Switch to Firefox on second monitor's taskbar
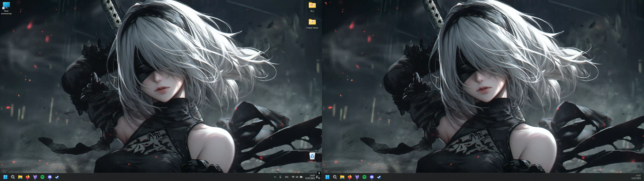Screen dimensions: 644x181 [x=350, y=177]
